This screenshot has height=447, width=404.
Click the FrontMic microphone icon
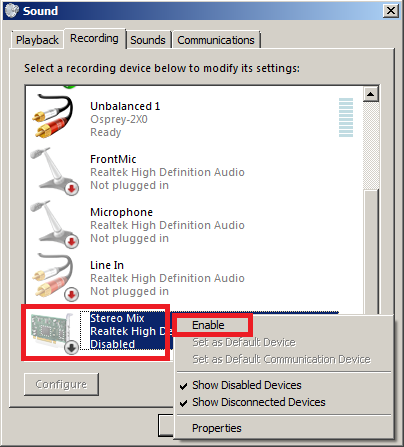point(54,171)
